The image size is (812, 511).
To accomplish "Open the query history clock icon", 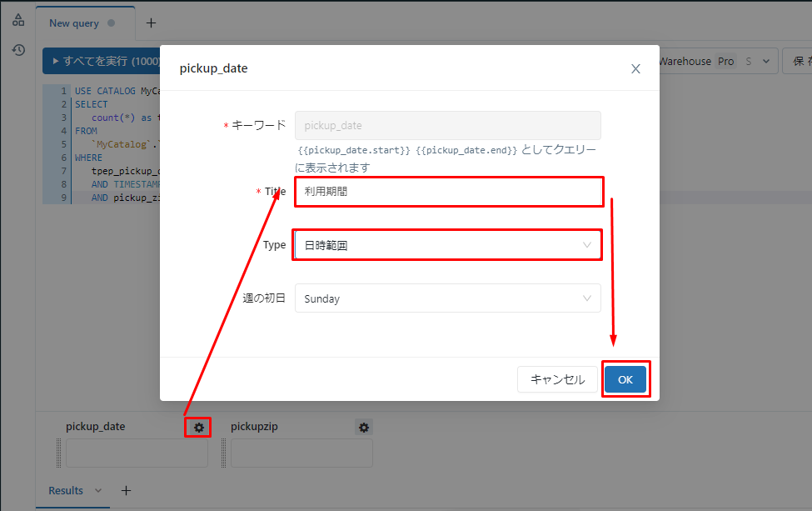I will click(x=18, y=50).
